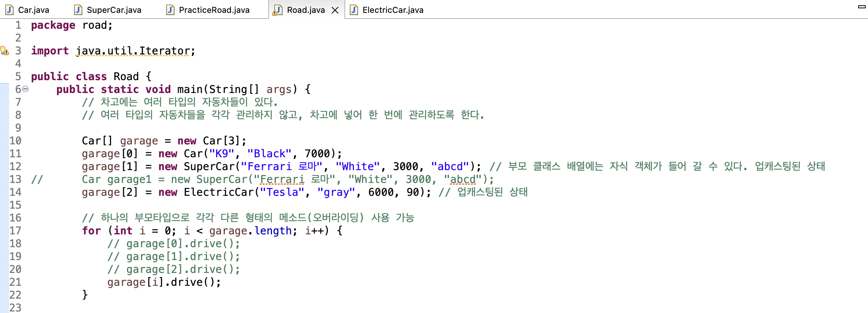Screen dimensions: 868x313
Task: Click the "import" keyword on line 3
Action: 50,51
